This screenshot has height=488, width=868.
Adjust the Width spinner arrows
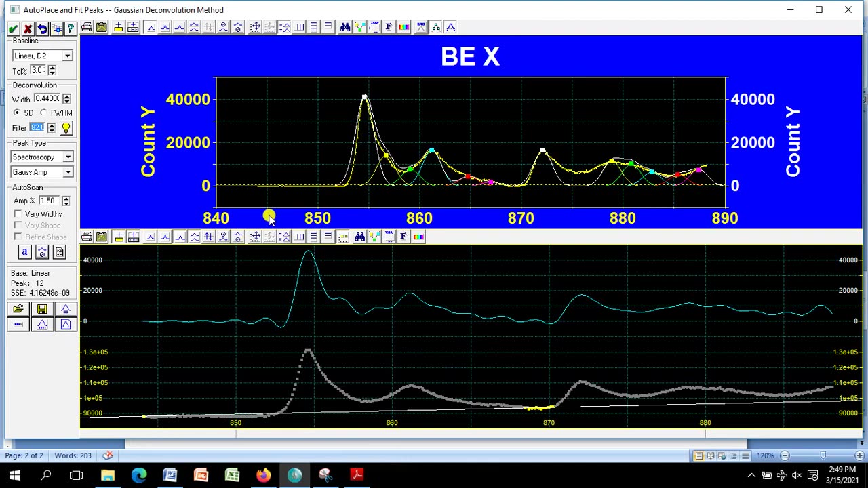pyautogui.click(x=66, y=99)
